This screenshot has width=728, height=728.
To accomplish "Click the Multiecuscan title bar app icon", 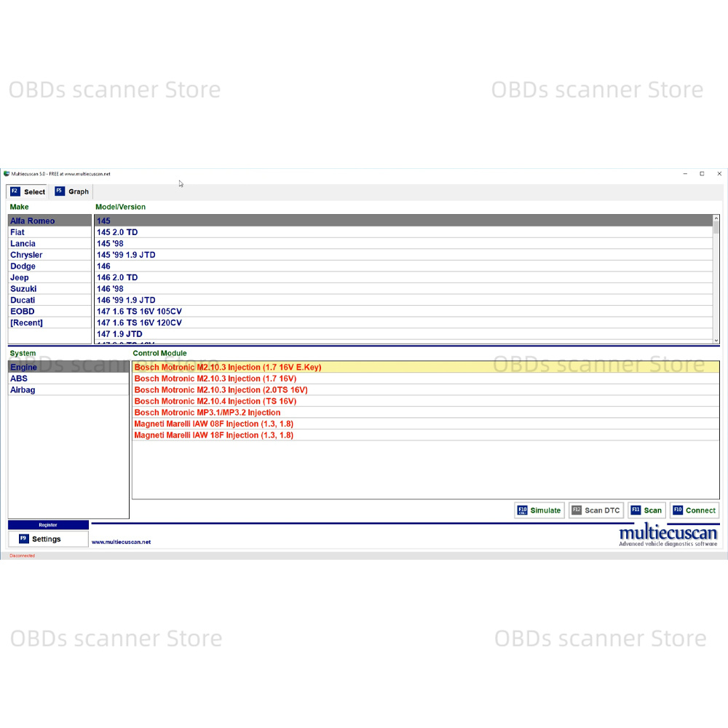I will (7, 174).
